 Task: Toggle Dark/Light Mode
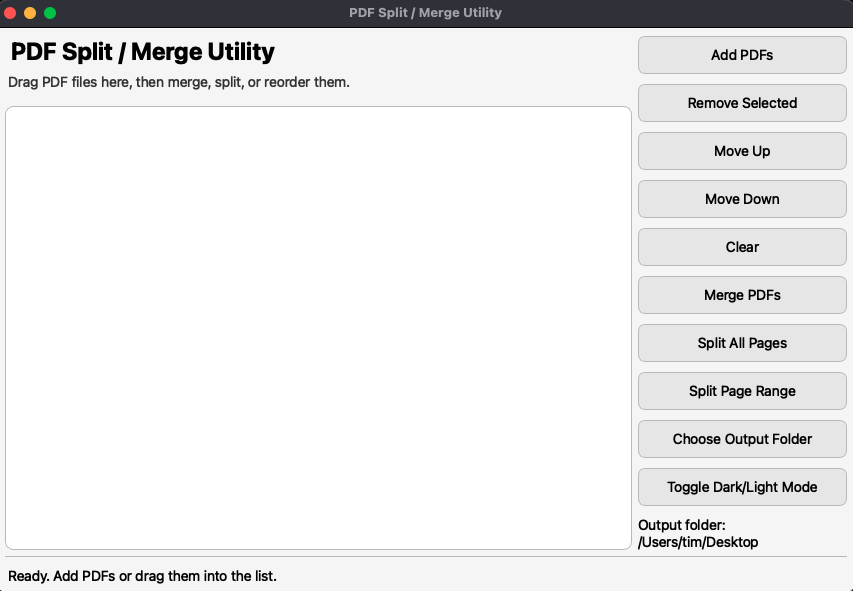[742, 487]
